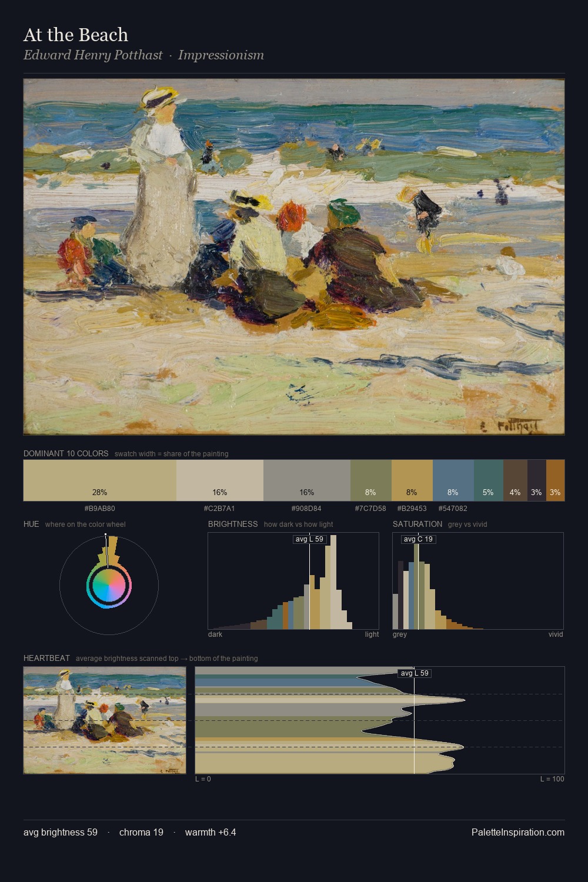Click the DOMINANT 10 COLORS heading

66,453
